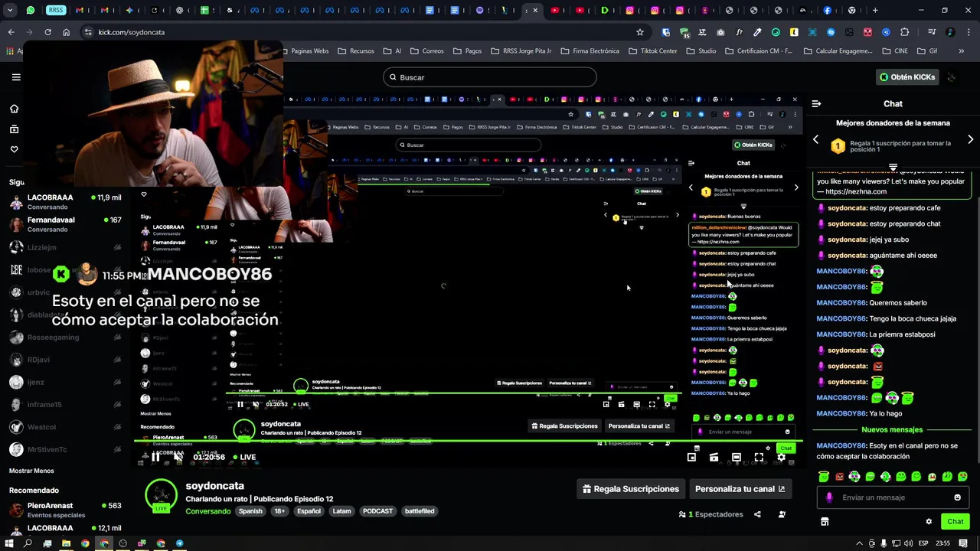Open Firma Electrónica bookmark folder
The image size is (980, 551).
click(x=590, y=51)
